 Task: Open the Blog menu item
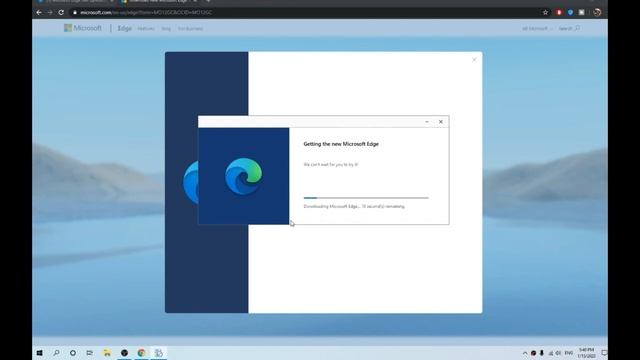(166, 29)
